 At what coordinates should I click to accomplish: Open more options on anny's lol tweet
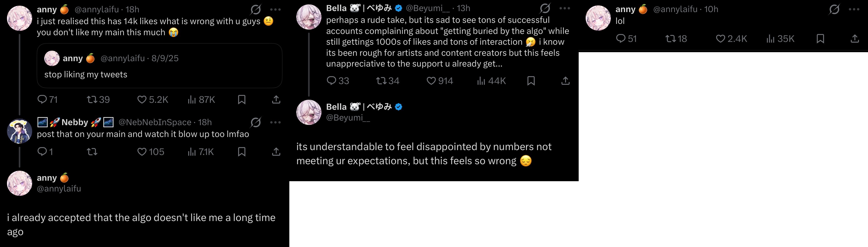(x=854, y=10)
